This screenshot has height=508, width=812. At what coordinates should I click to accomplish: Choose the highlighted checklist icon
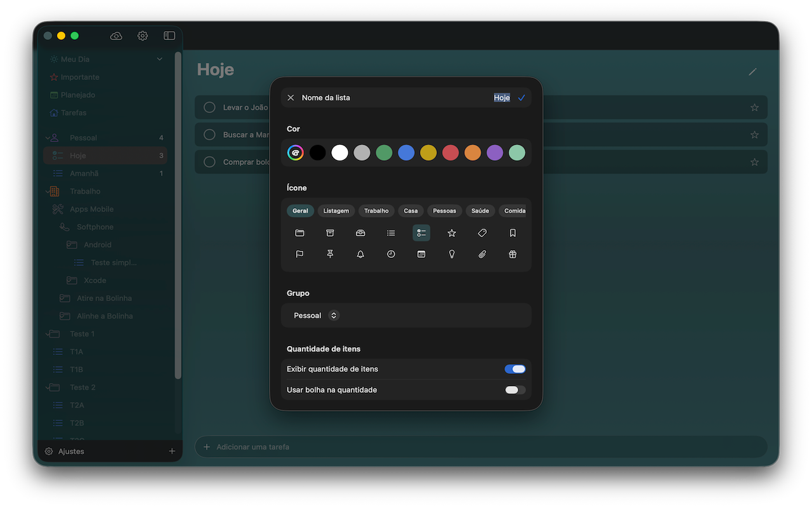421,233
